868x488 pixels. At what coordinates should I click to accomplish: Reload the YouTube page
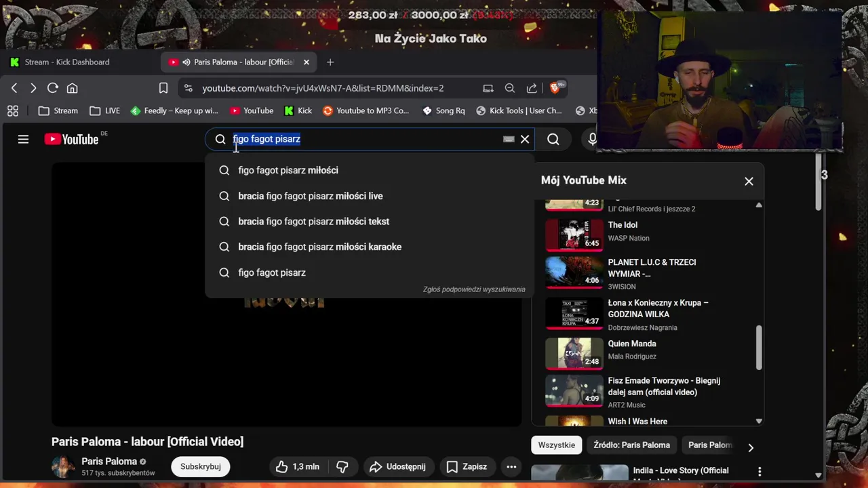[x=52, y=88]
